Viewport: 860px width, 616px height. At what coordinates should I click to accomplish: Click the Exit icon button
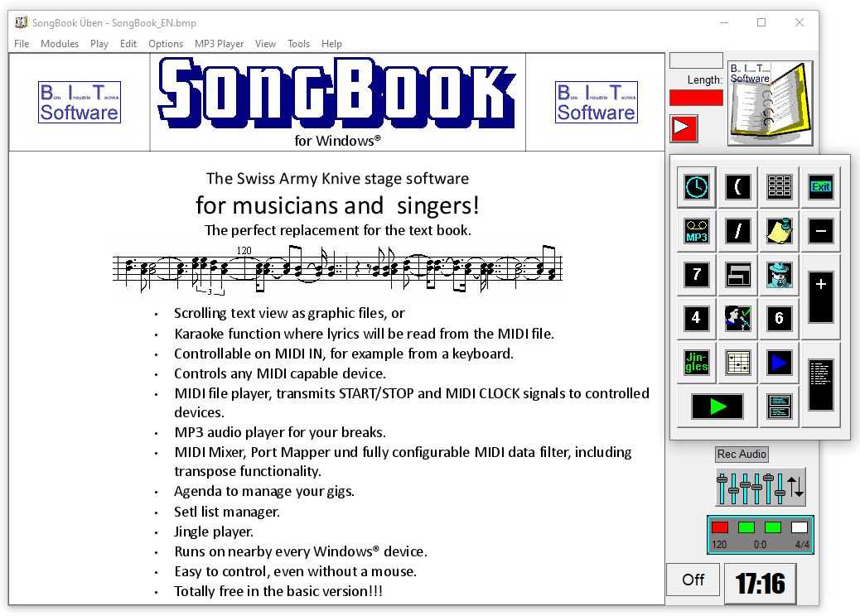pos(820,187)
